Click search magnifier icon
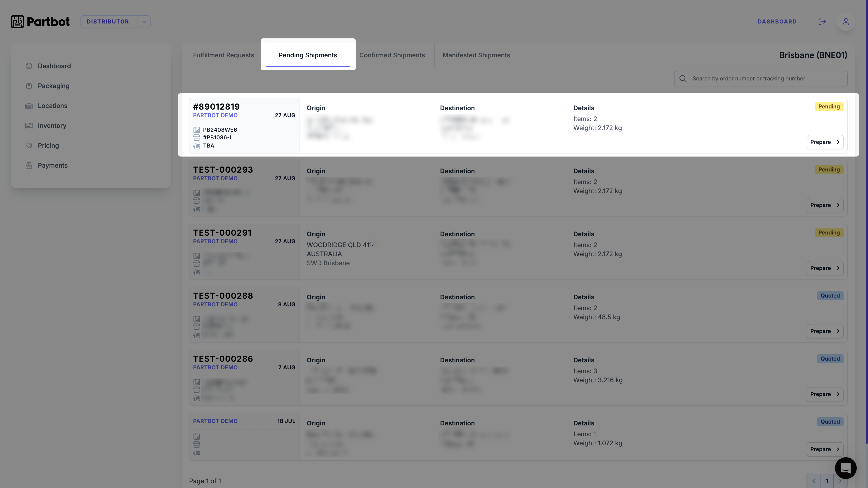868x488 pixels. (683, 78)
